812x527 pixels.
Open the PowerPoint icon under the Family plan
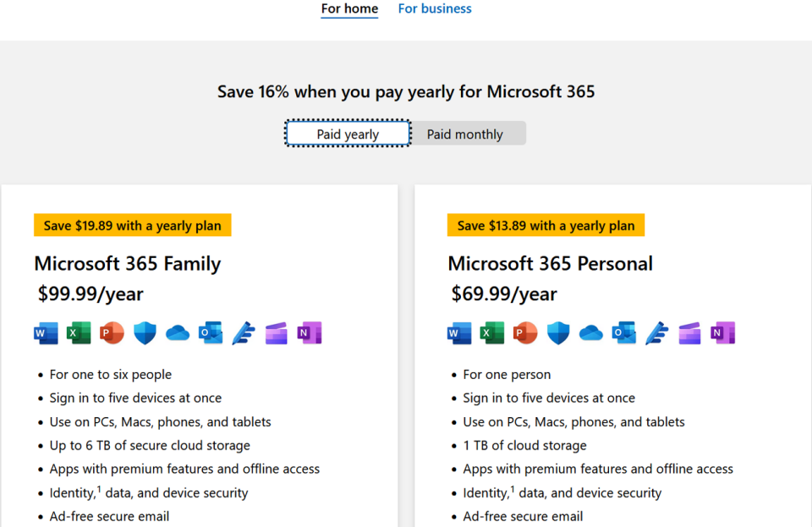112,332
